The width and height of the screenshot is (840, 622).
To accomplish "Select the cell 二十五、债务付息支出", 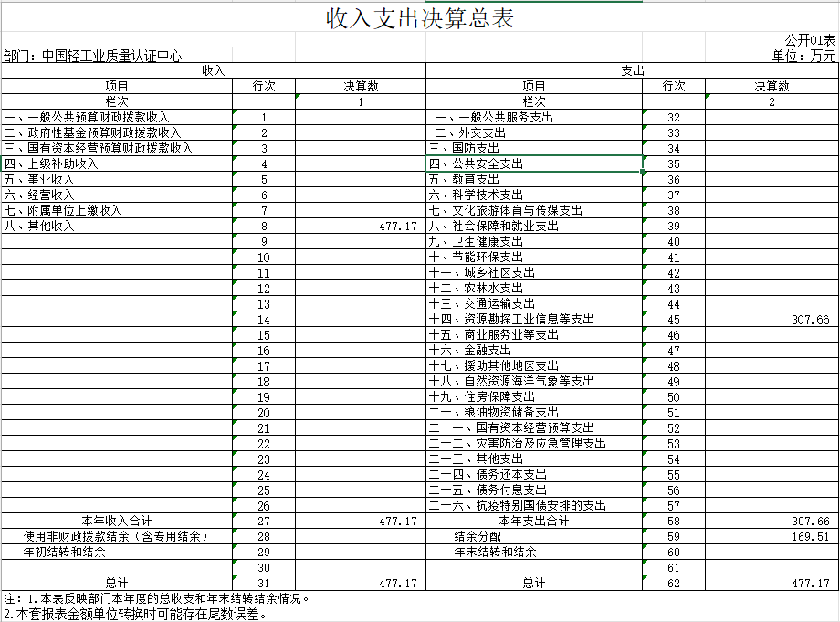I will [x=534, y=490].
